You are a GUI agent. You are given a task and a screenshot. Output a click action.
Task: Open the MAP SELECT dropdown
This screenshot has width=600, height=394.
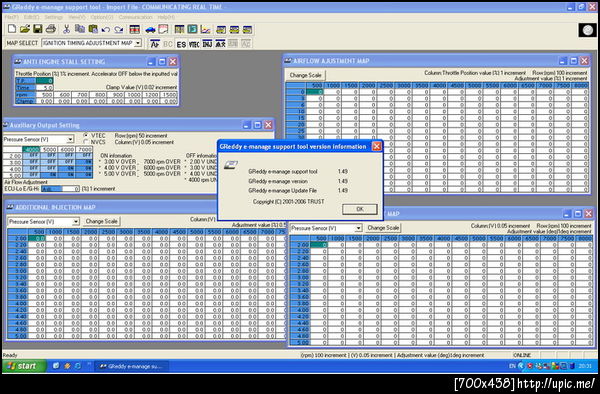coord(138,43)
